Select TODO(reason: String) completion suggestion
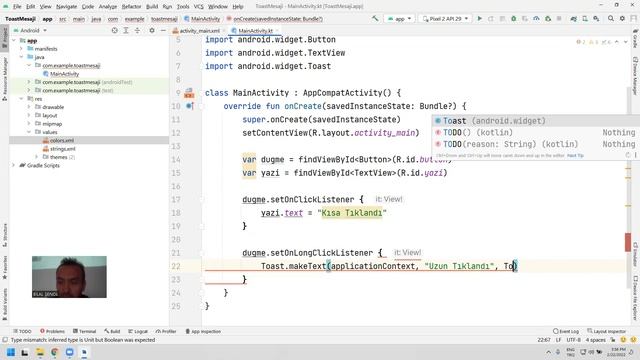Viewport: 640px width, 360px height. pos(535,144)
